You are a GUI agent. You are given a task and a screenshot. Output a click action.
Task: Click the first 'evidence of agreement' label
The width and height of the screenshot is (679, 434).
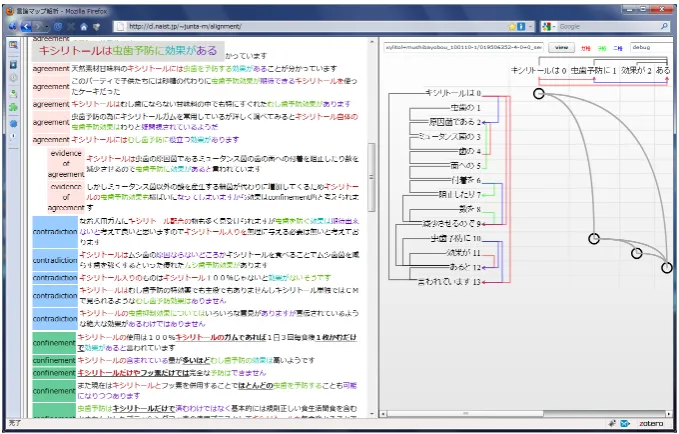(66, 164)
